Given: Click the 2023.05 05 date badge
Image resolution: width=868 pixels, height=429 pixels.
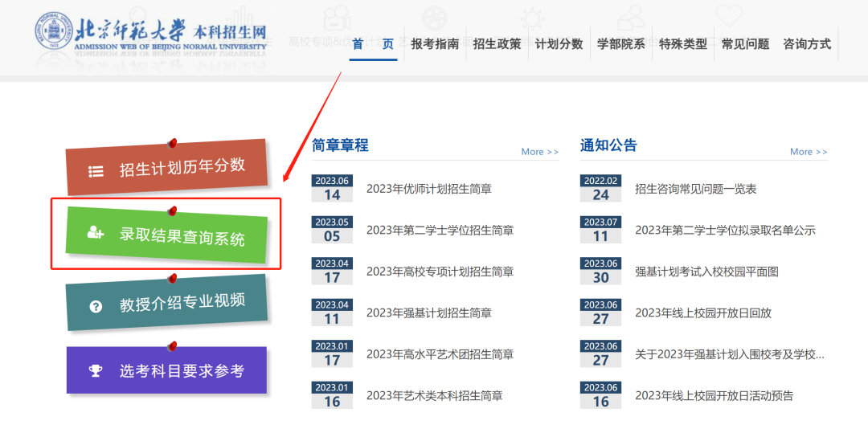Looking at the screenshot, I should [x=332, y=230].
